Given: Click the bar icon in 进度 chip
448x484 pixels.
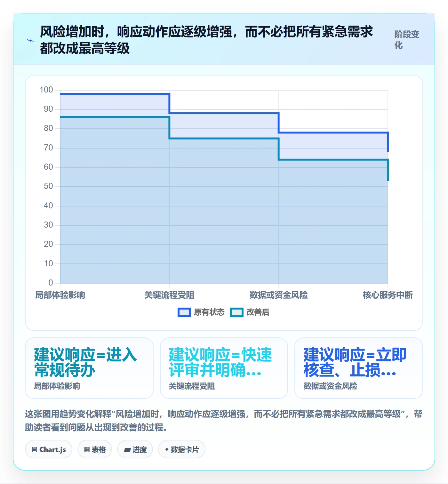Looking at the screenshot, I should pyautogui.click(x=127, y=450).
